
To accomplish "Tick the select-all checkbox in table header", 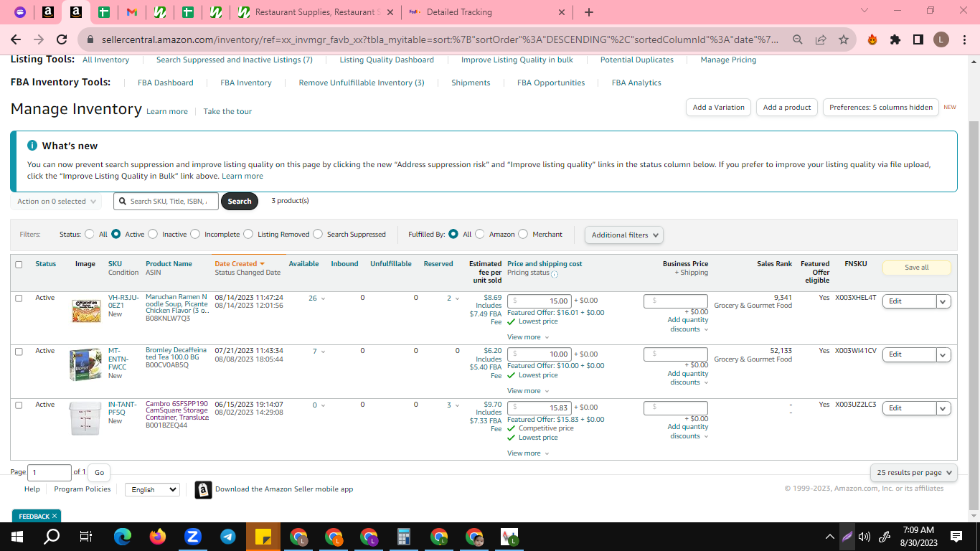I will pyautogui.click(x=19, y=265).
